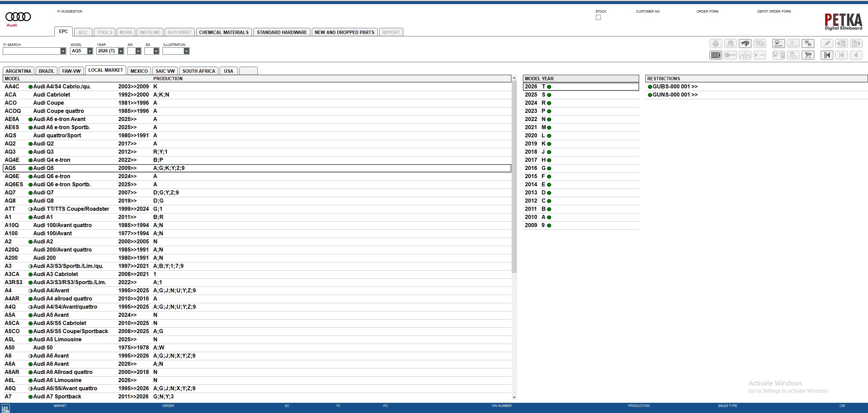Screen dimensions: 868x413
Task: Click the printer icon in the toolbar
Action: click(716, 44)
